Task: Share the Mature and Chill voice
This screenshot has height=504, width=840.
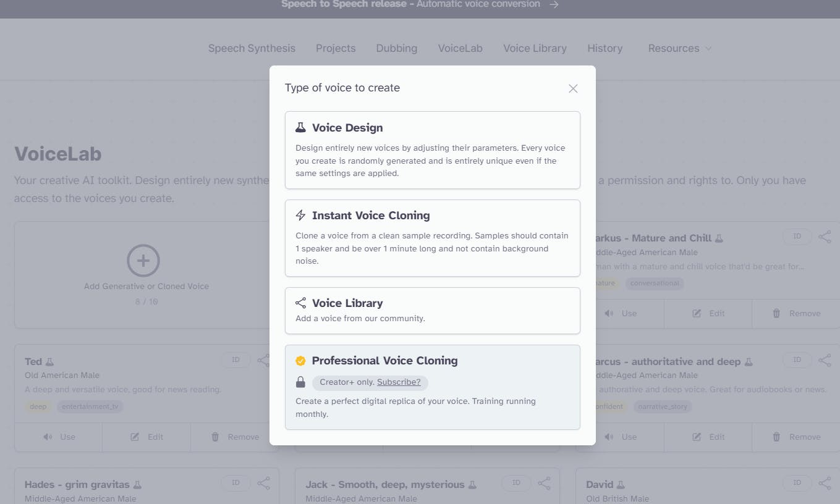Action: [x=825, y=237]
